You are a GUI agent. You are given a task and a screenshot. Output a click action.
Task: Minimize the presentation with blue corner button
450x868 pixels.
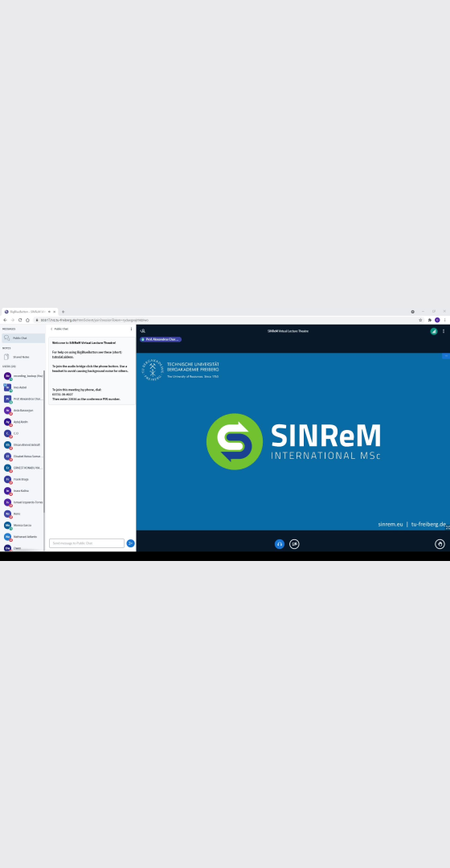[x=446, y=356]
